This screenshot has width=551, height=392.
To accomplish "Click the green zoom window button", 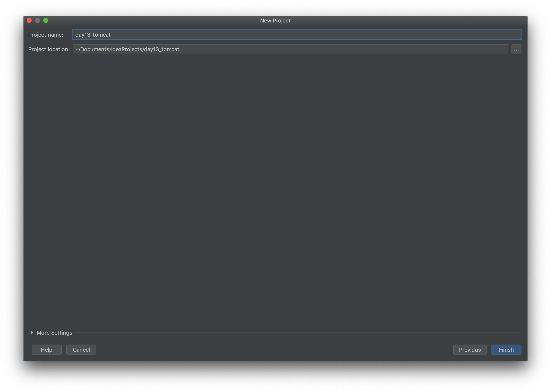I will (x=46, y=21).
